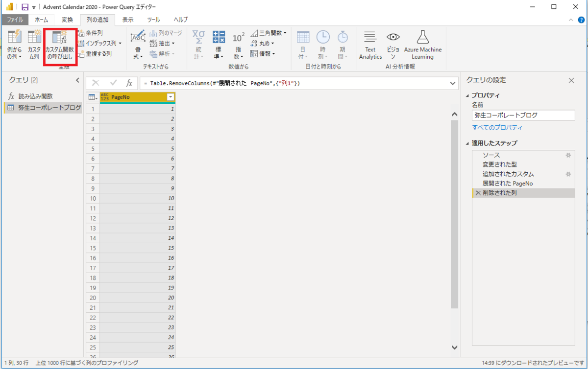Click the formula bar confirm checkmark icon

[113, 83]
